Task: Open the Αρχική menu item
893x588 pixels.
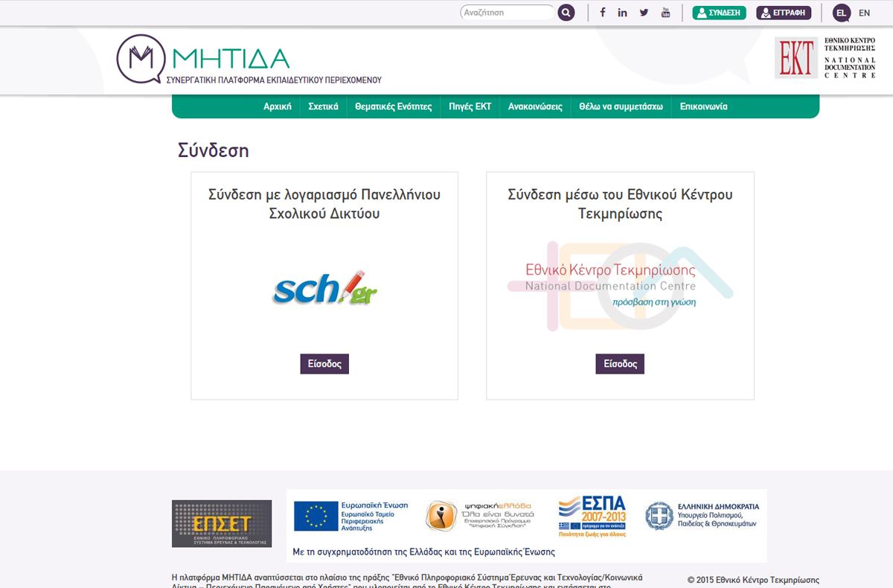Action: tap(277, 106)
